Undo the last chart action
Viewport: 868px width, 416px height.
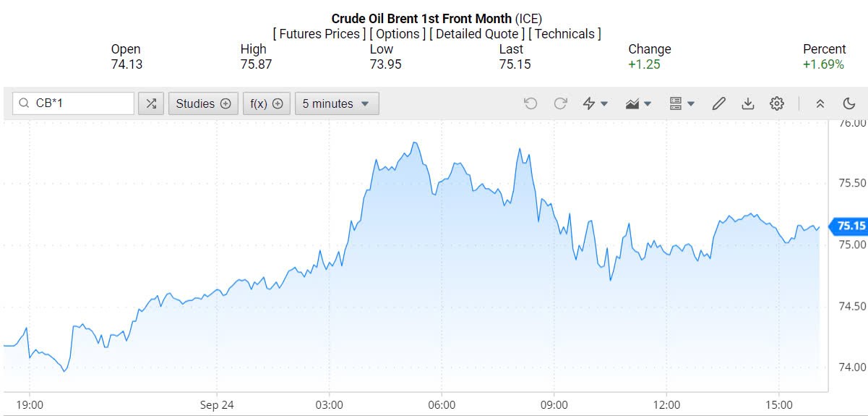(x=530, y=103)
